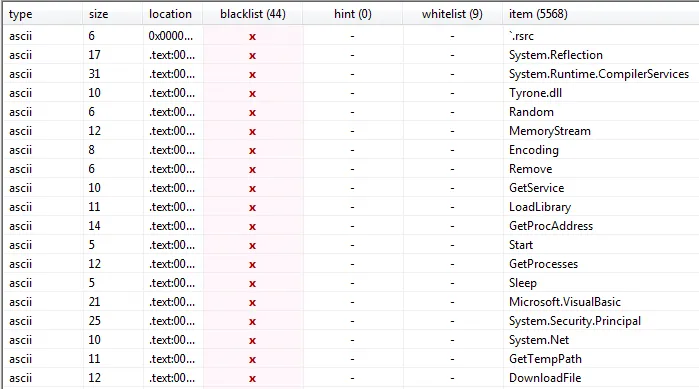Click the red X in the System.Net row

tap(252, 341)
